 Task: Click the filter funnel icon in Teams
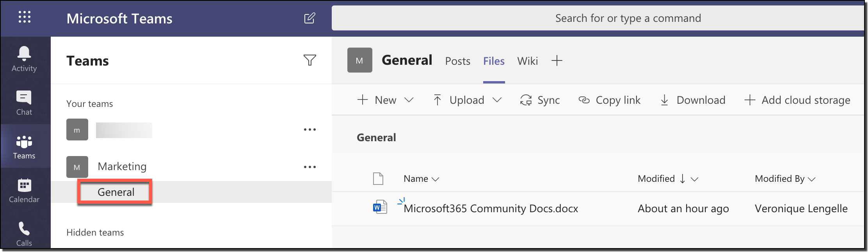coord(309,60)
